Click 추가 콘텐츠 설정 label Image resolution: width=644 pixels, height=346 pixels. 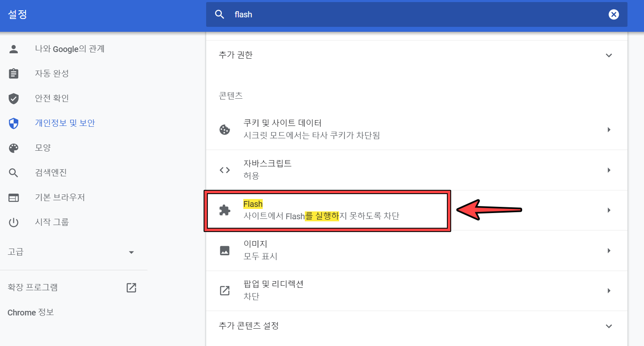pyautogui.click(x=249, y=326)
